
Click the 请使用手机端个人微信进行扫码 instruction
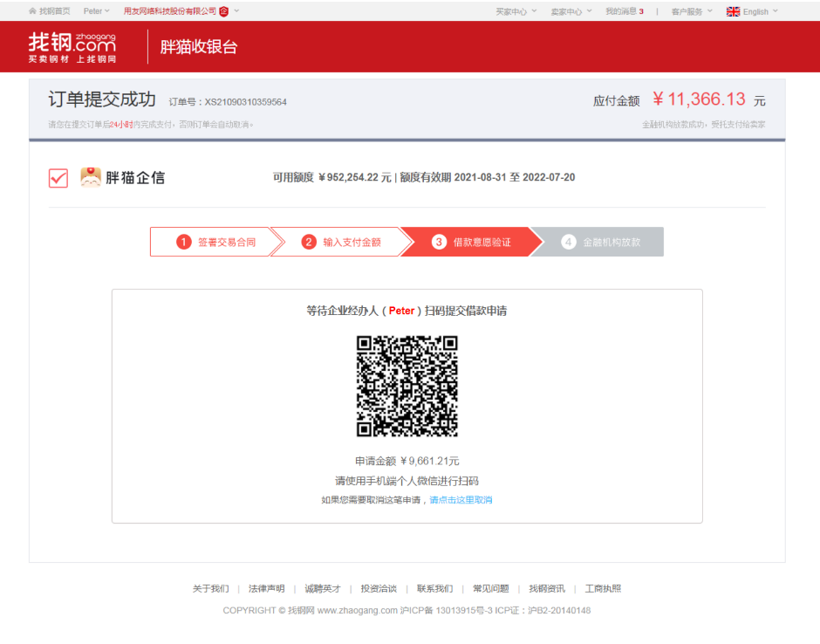click(x=407, y=481)
